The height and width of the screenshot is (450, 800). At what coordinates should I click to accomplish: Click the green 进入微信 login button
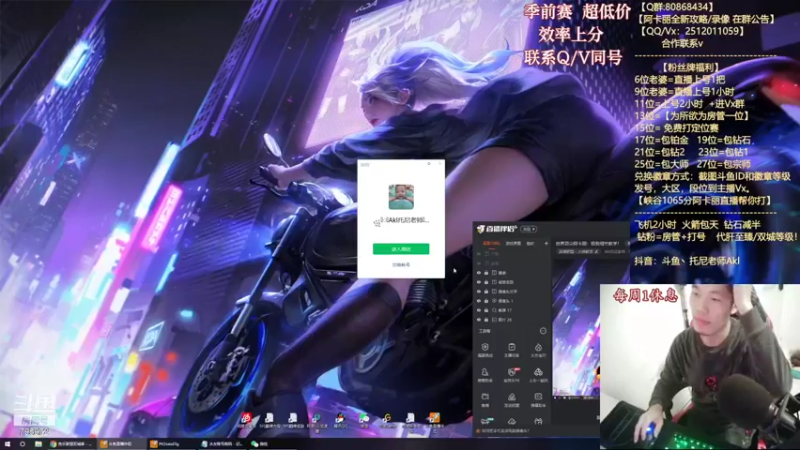401,248
